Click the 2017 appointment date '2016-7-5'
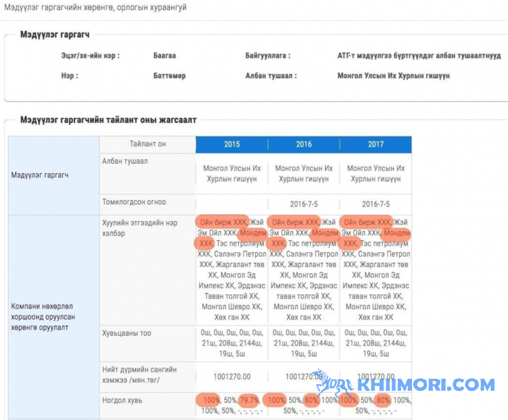This screenshot has height=420, width=508. pyautogui.click(x=376, y=204)
